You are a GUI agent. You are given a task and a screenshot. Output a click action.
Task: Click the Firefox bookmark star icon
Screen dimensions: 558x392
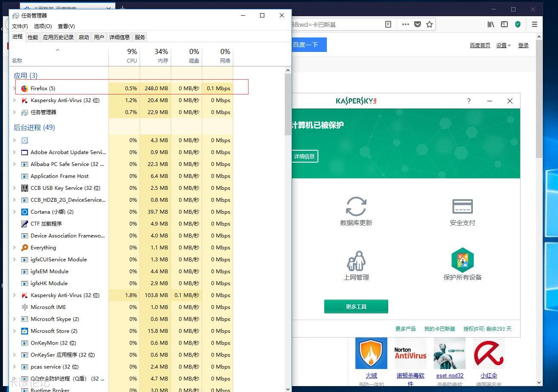[429, 24]
